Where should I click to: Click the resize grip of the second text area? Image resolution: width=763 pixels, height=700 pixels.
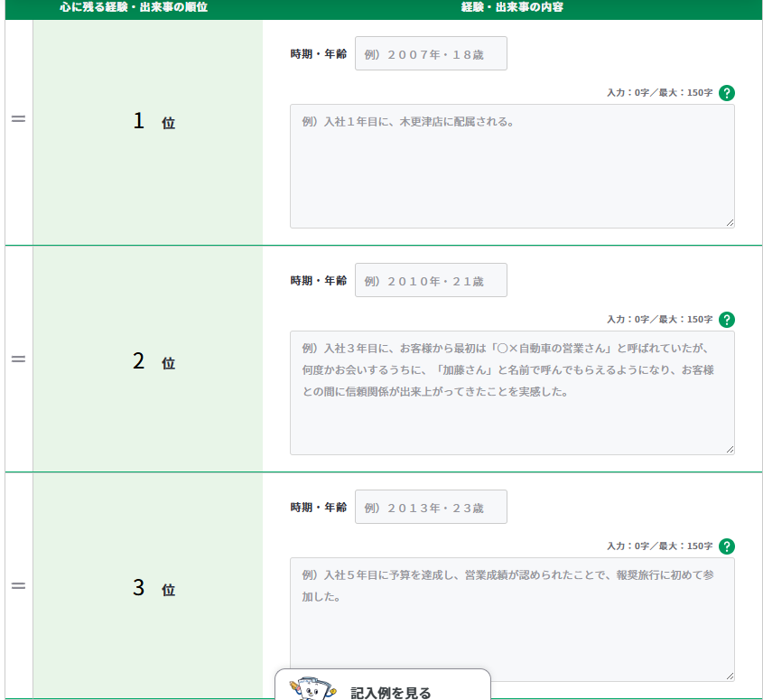pos(729,449)
